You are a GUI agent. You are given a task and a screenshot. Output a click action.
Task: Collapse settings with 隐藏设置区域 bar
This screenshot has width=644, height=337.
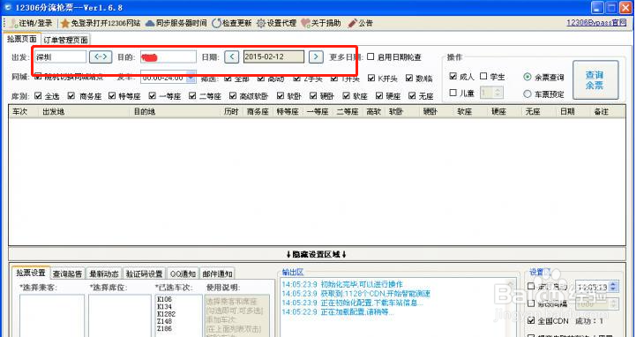pos(317,254)
